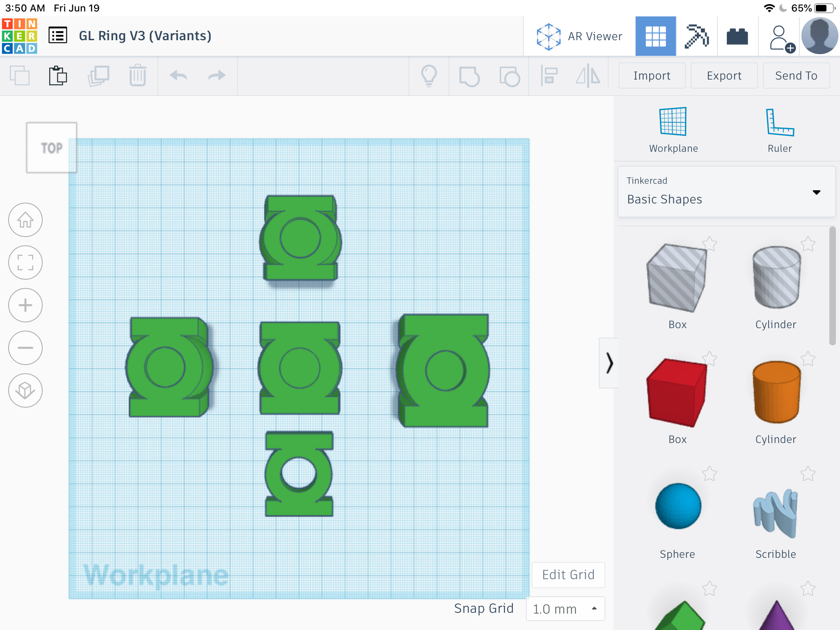Select the center green ring model
Screen dimensions: 840x630
click(300, 368)
